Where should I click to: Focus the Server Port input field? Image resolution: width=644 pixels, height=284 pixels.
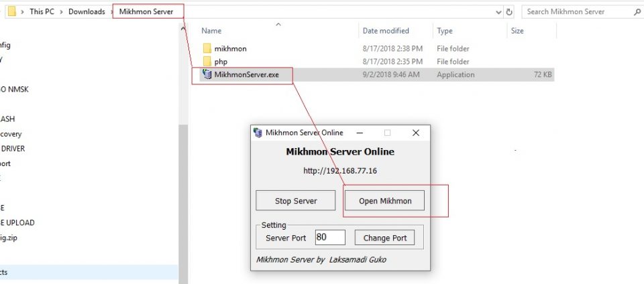330,237
